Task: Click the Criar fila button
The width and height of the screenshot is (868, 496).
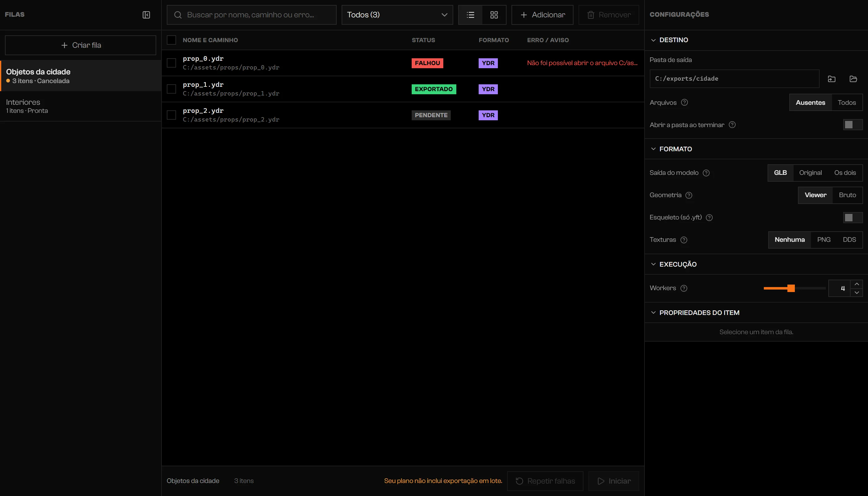Action: [81, 45]
